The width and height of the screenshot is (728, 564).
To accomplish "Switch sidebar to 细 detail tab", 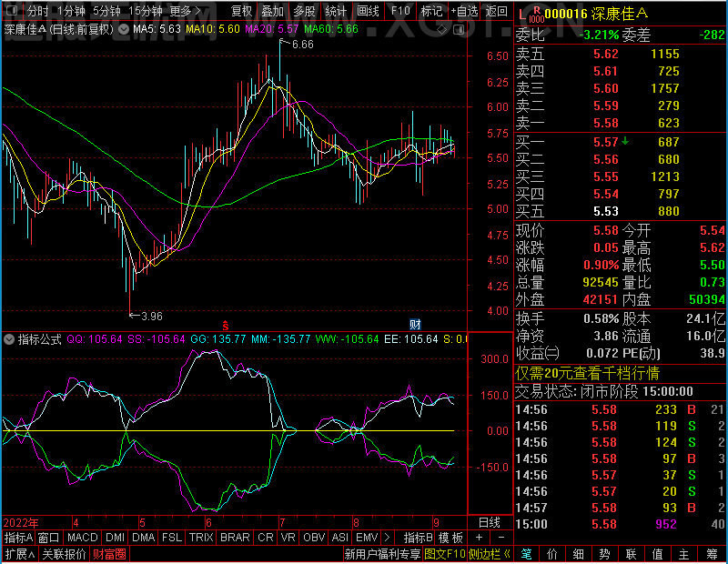I will click(x=578, y=554).
